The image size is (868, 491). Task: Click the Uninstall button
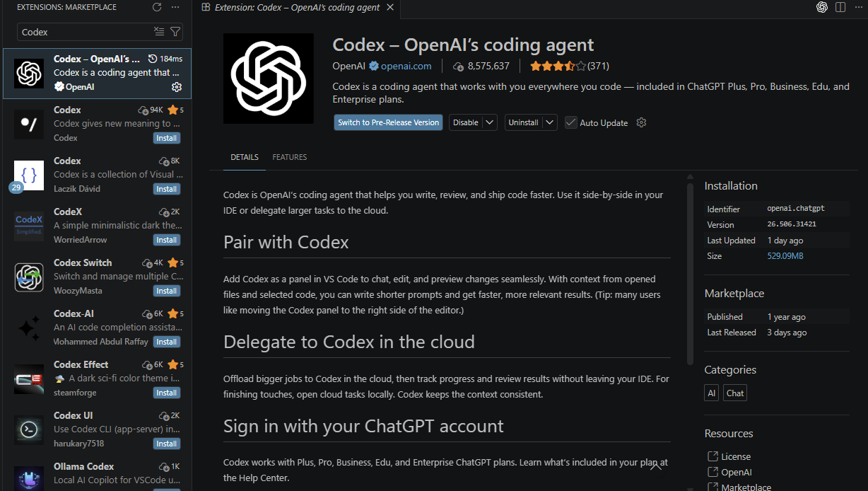[x=524, y=122]
